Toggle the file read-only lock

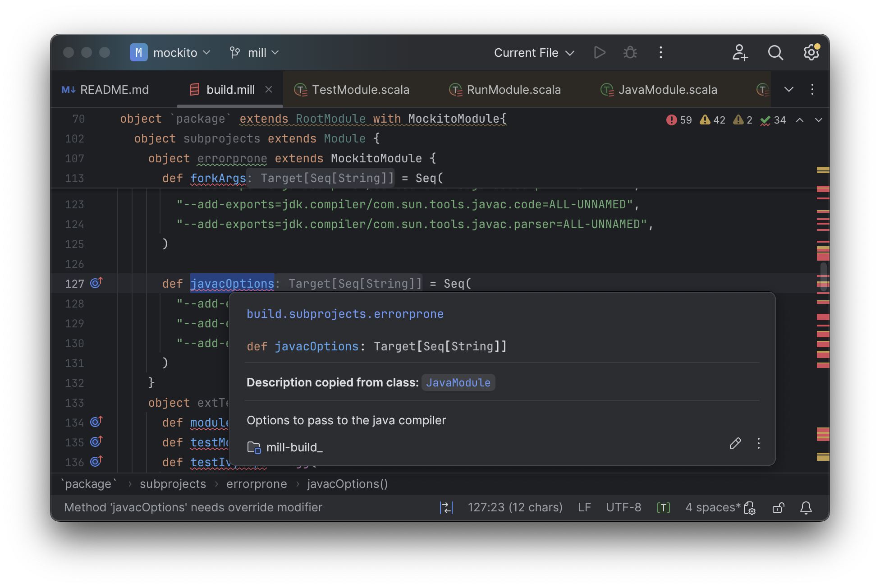coord(779,508)
